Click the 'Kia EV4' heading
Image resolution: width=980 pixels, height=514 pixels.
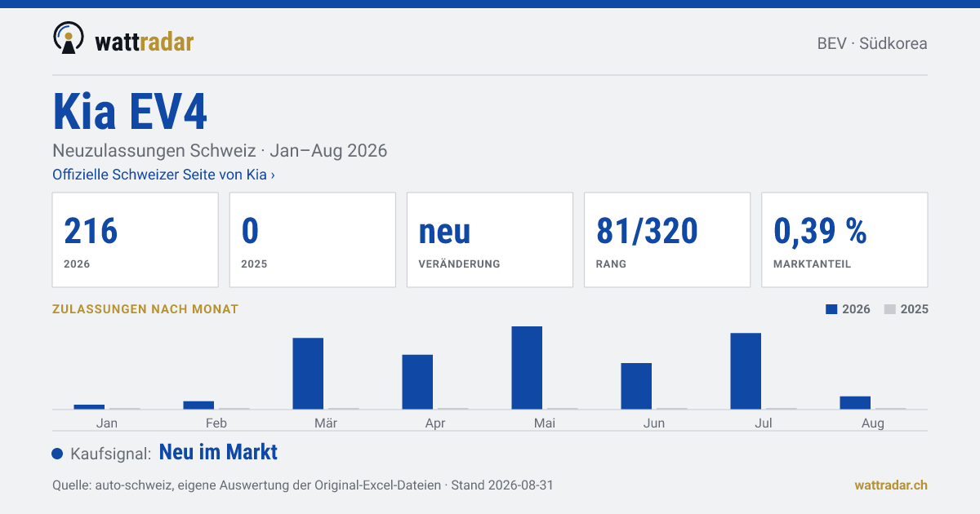(130, 112)
